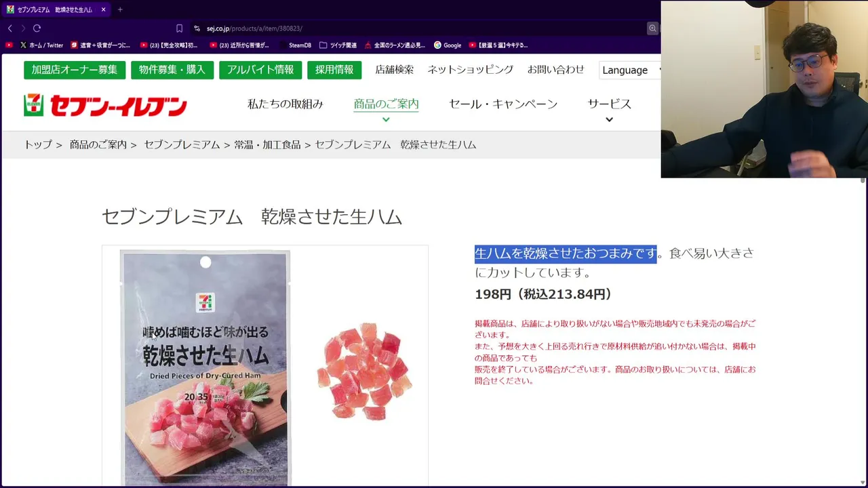
Task: Open the (23) 近所から苦情が YouTube bookmark
Action: [x=239, y=45]
